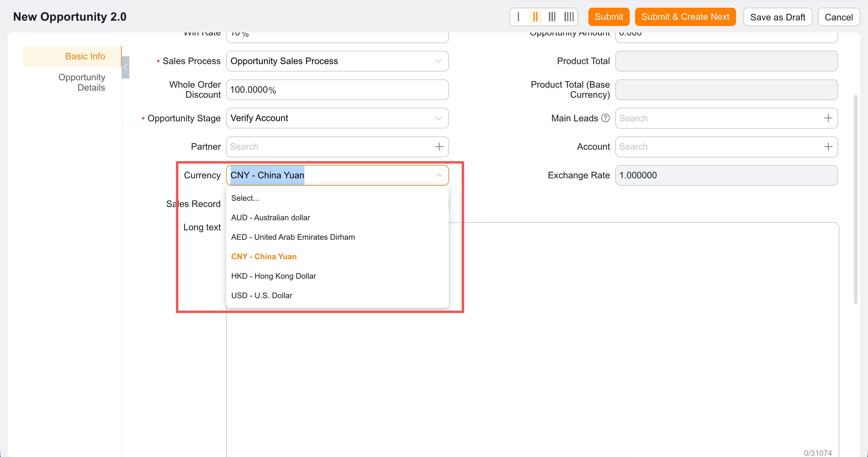
Task: Select CNY - China Yuan option
Action: click(337, 257)
